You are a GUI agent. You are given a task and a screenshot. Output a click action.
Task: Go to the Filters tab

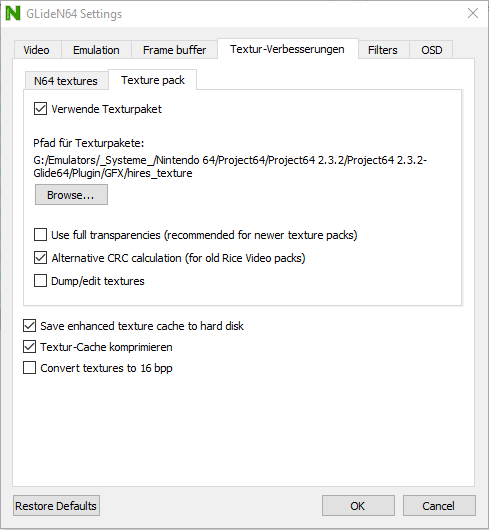coord(383,50)
